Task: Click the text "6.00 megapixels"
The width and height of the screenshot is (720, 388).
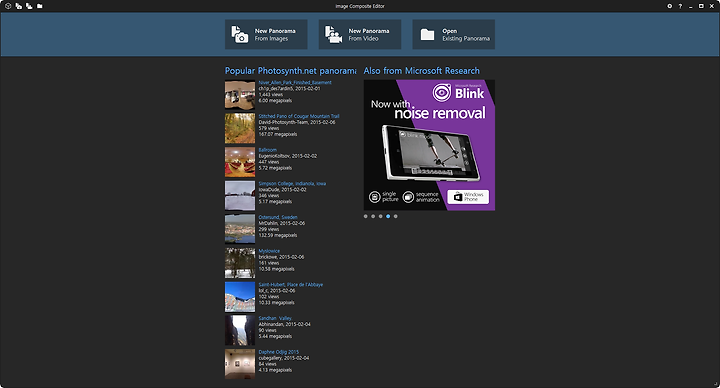Action: [x=275, y=101]
